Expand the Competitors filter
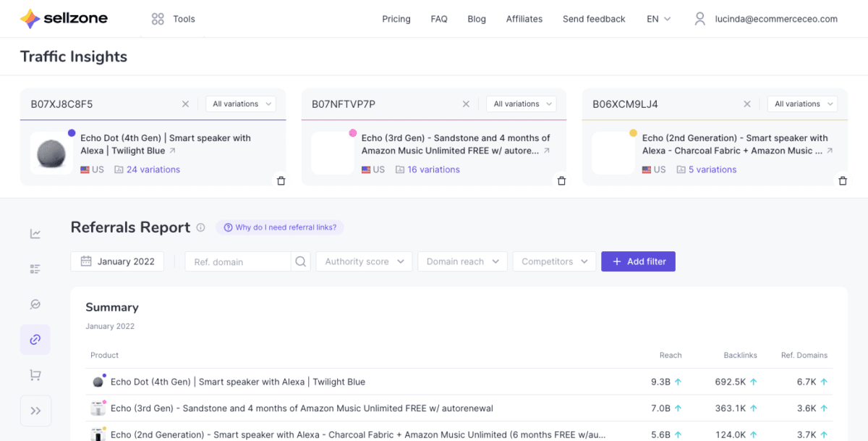Viewport: 868px width, 441px height. (x=554, y=261)
